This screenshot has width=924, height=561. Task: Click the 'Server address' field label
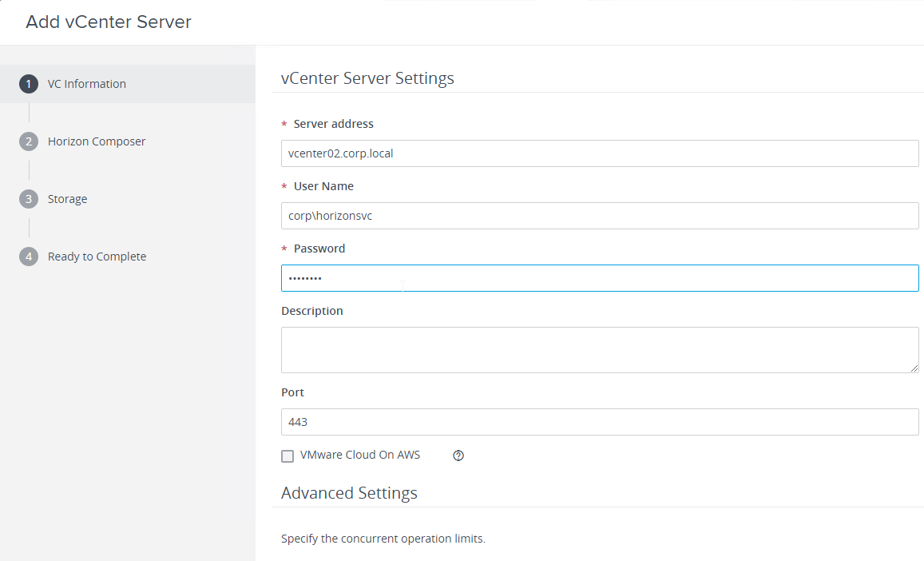coord(334,124)
